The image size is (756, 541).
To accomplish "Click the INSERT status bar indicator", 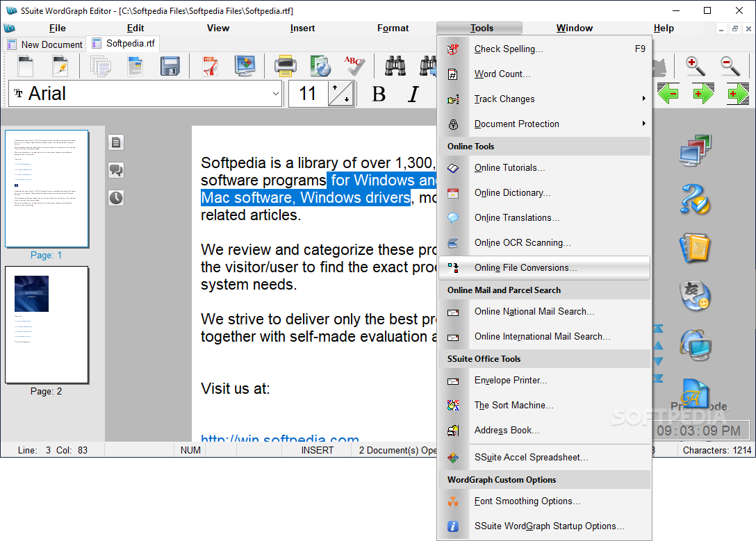I will 318,450.
